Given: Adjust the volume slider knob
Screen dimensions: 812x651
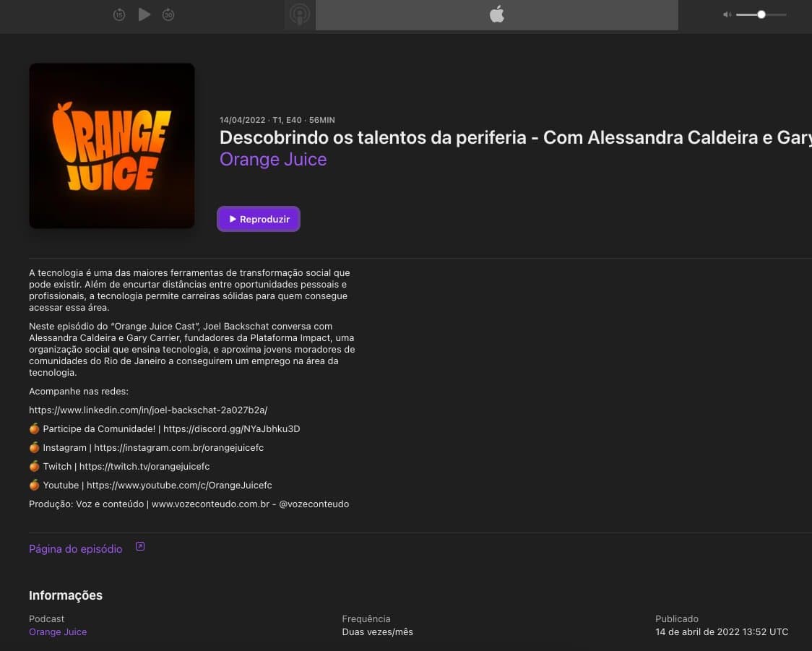Looking at the screenshot, I should coord(761,14).
